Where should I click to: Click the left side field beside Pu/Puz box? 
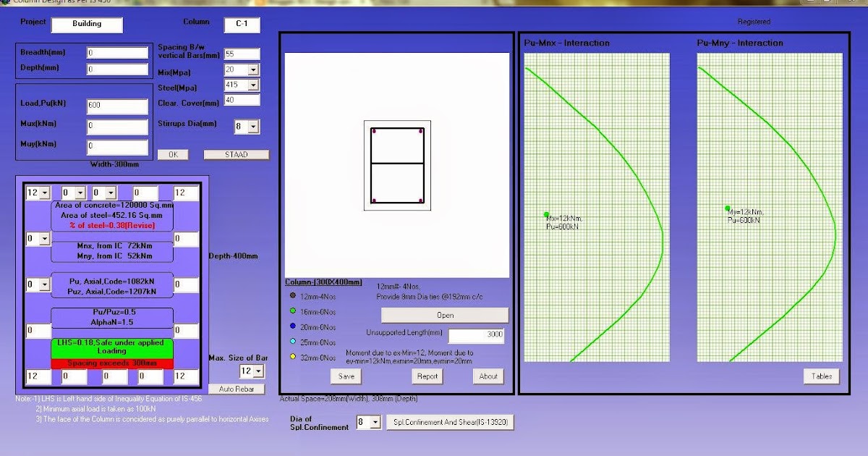click(38, 331)
